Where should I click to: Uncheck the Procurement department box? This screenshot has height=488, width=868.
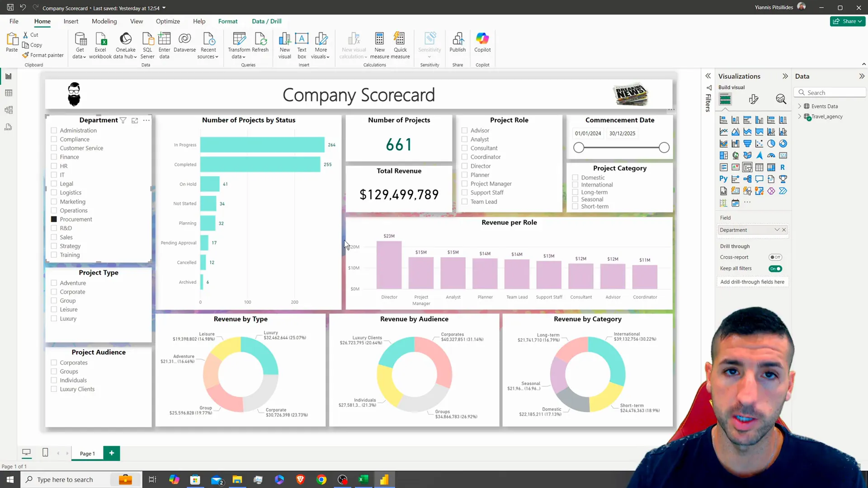point(54,219)
